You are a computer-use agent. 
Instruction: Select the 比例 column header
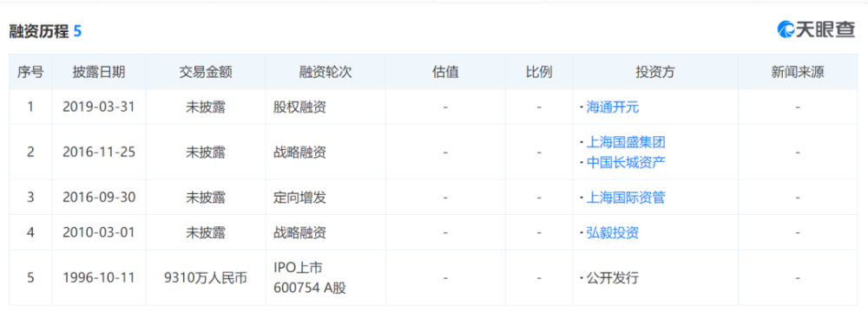pos(539,72)
